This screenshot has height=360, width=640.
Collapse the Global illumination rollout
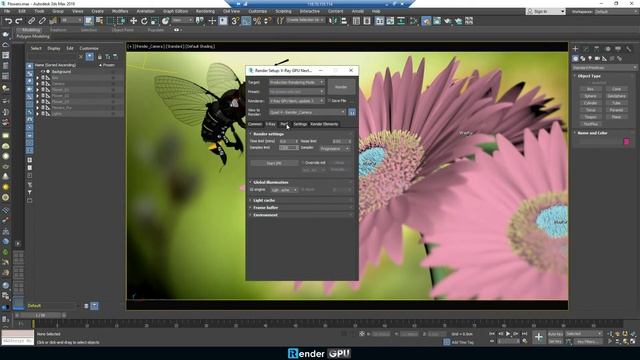301,182
